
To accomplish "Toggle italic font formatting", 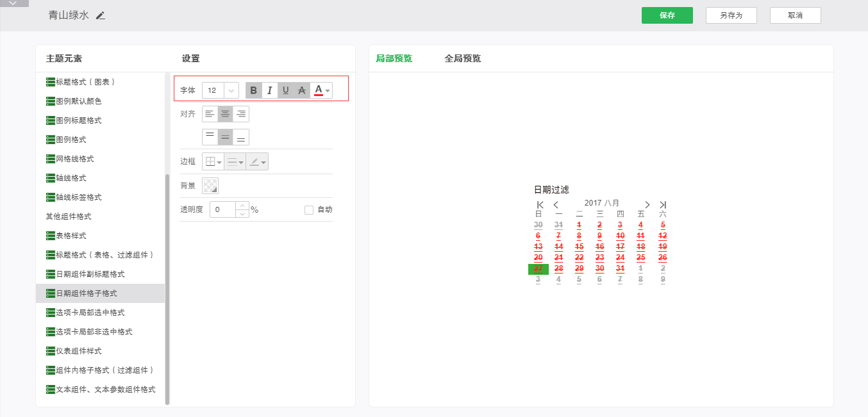I will pyautogui.click(x=270, y=90).
